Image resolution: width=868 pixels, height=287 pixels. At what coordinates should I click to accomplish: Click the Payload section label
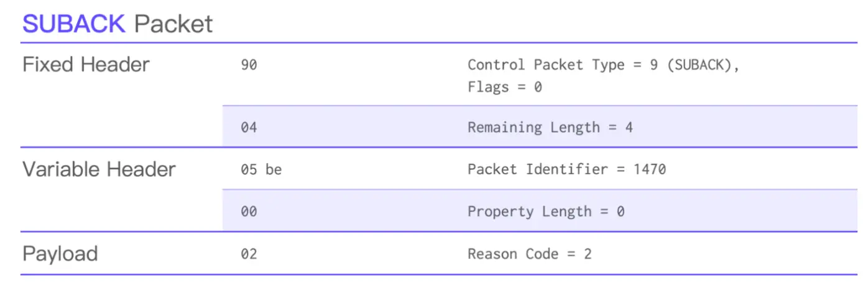click(60, 254)
